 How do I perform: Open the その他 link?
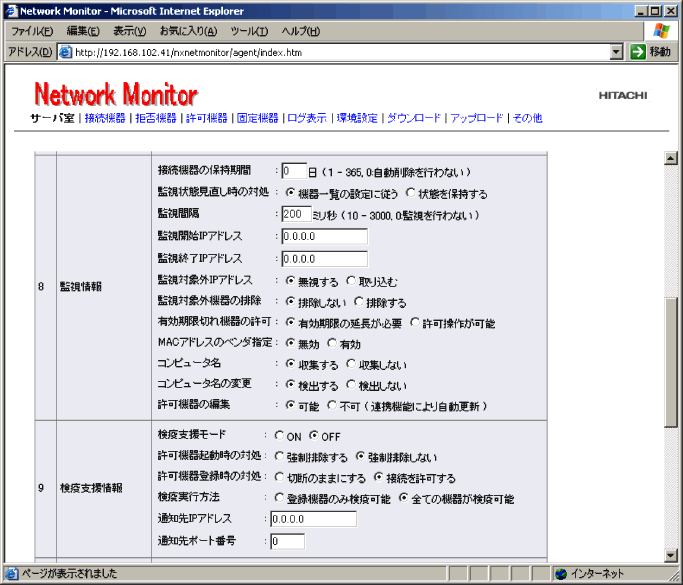coord(527,118)
